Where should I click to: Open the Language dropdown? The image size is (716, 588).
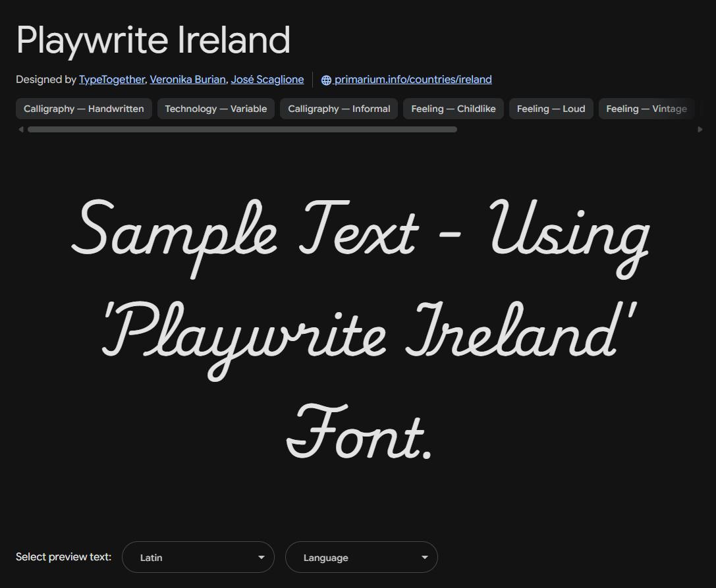coord(362,557)
